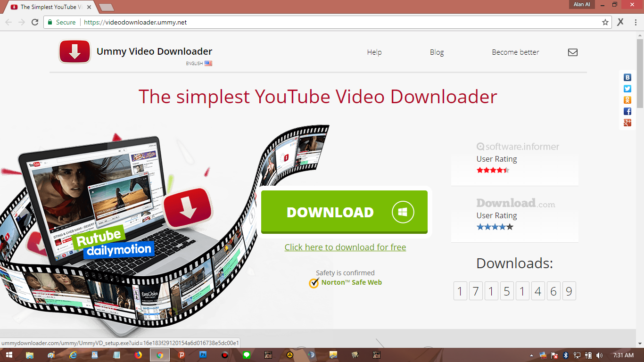Click the 'Downloads:' counter label
This screenshot has height=362, width=644.
514,263
